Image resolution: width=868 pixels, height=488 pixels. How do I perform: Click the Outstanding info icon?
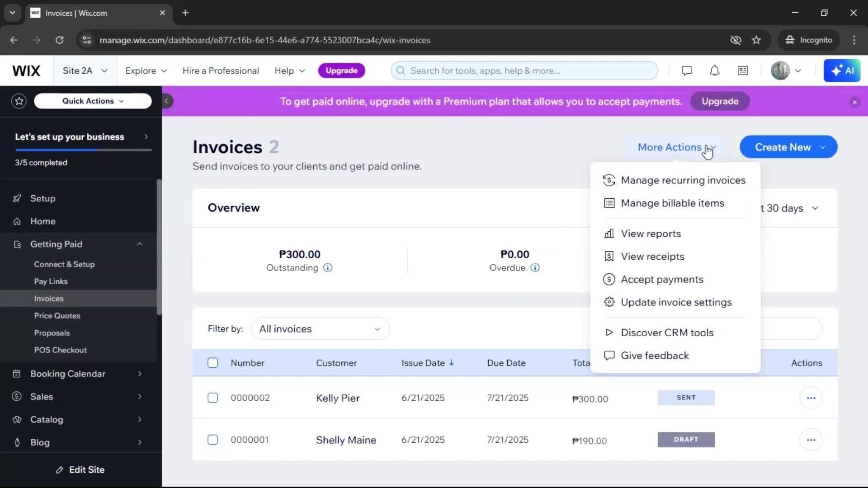coord(328,267)
